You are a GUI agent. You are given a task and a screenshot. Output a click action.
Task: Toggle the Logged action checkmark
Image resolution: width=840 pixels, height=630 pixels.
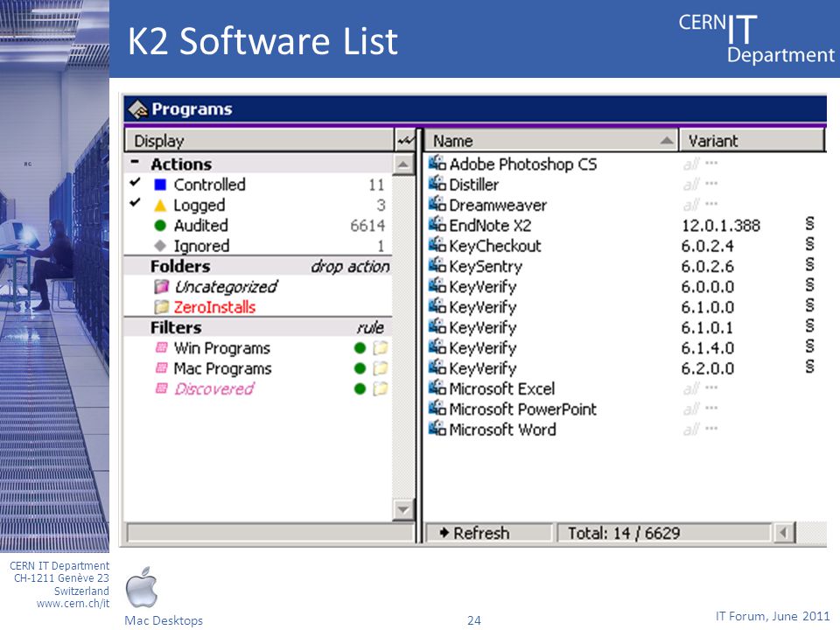click(x=135, y=202)
